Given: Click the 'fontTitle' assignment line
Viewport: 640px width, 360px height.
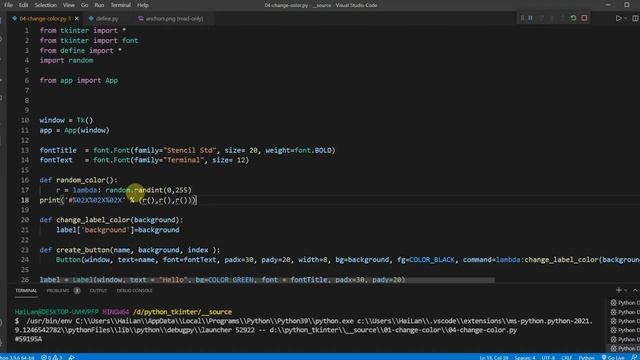Looking at the screenshot, I should coord(187,150).
